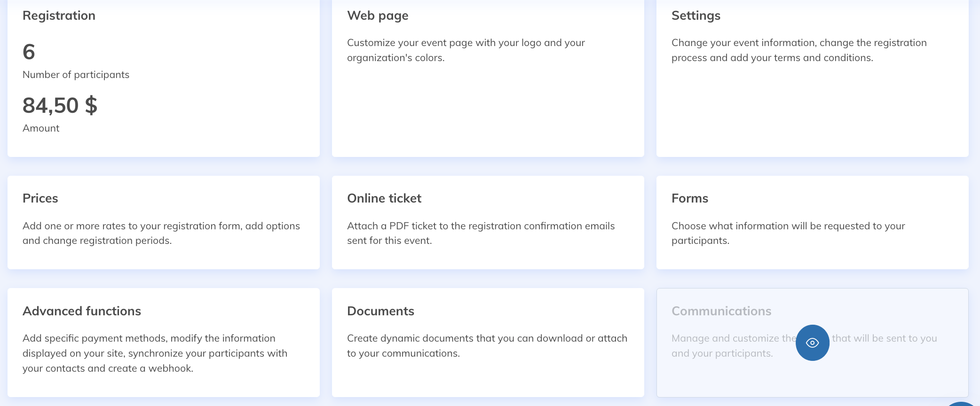Click the Settings description about terms and conditions

click(798, 50)
